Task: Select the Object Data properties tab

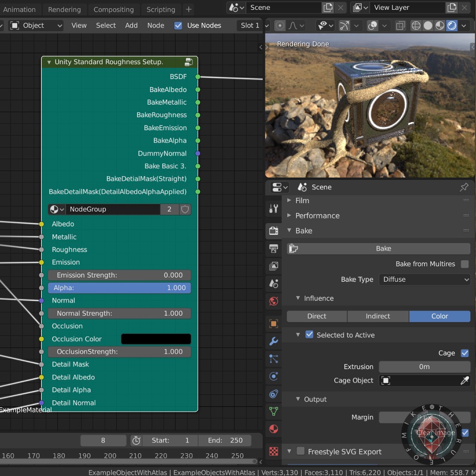Action: tap(274, 411)
